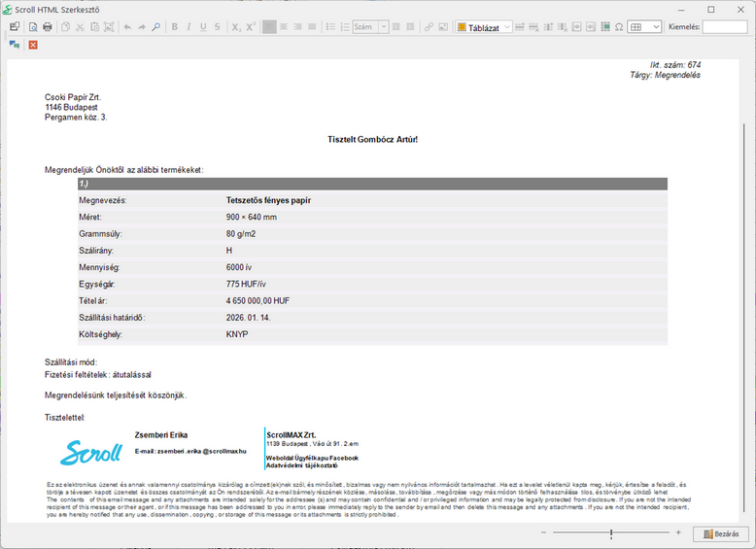Image resolution: width=756 pixels, height=549 pixels.
Task: Click the Adatvédelmi tájékoztató link in signature
Action: [x=303, y=464]
